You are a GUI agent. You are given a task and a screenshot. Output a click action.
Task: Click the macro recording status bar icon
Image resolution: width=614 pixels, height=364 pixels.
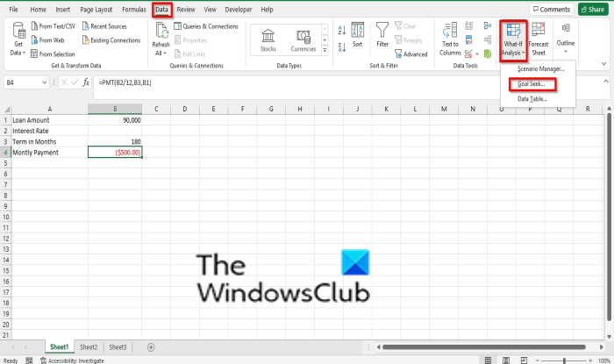point(29,360)
